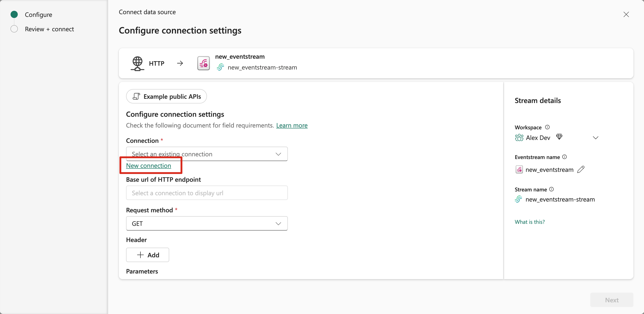Click the Base url of HTTP endpoint field

[x=207, y=193]
